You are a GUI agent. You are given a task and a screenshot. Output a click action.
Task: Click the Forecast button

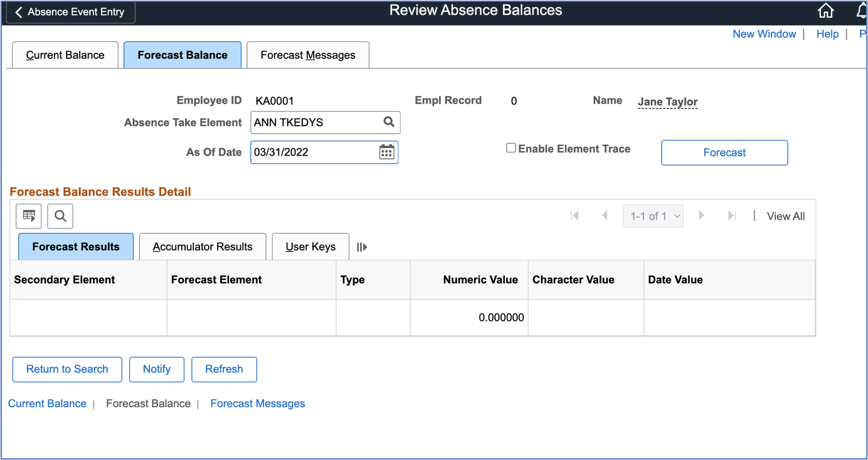coord(724,152)
